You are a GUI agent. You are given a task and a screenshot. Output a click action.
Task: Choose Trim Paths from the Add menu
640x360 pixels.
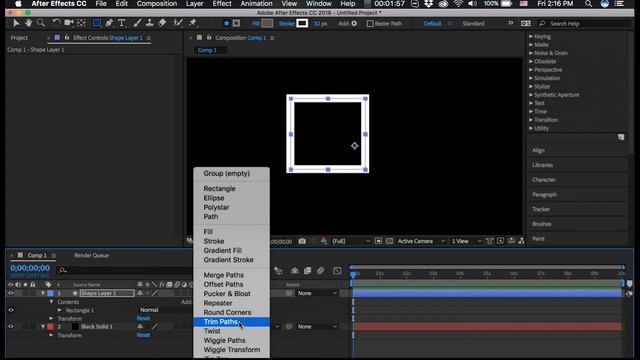point(231,322)
